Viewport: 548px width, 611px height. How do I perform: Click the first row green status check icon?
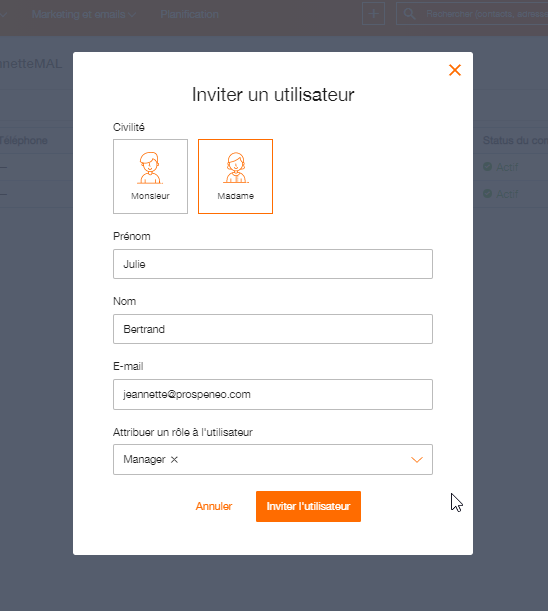coord(487,167)
